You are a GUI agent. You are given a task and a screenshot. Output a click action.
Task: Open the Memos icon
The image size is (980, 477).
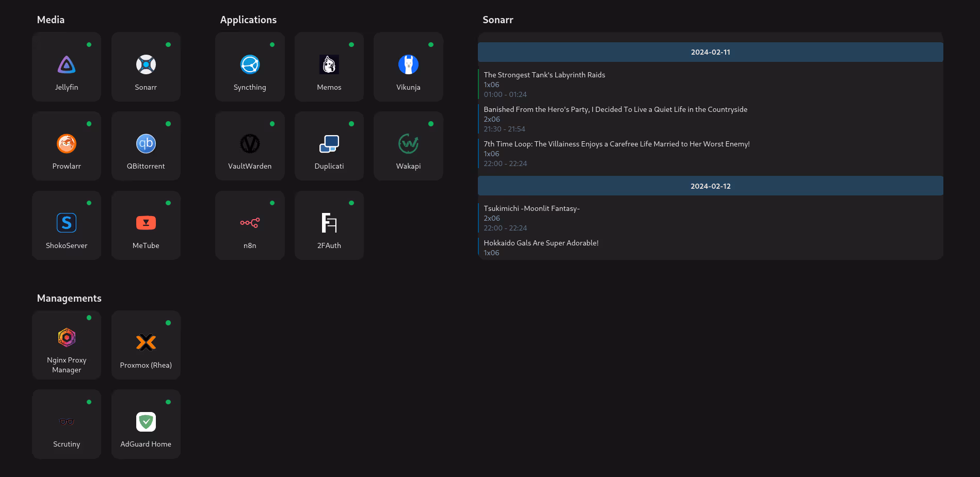(x=329, y=64)
